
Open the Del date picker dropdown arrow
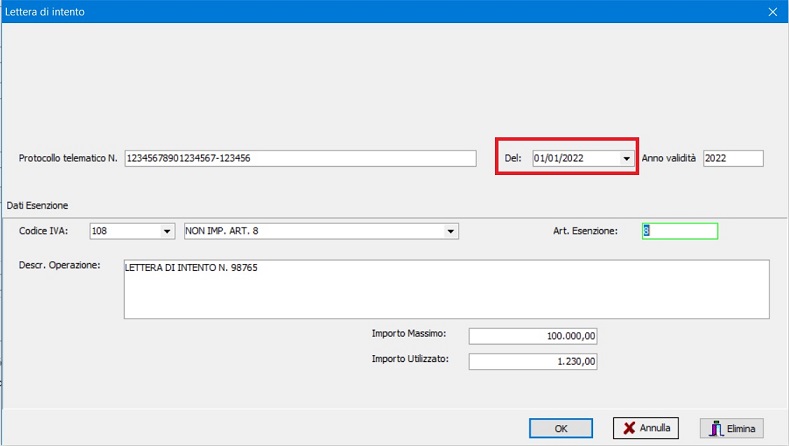626,159
